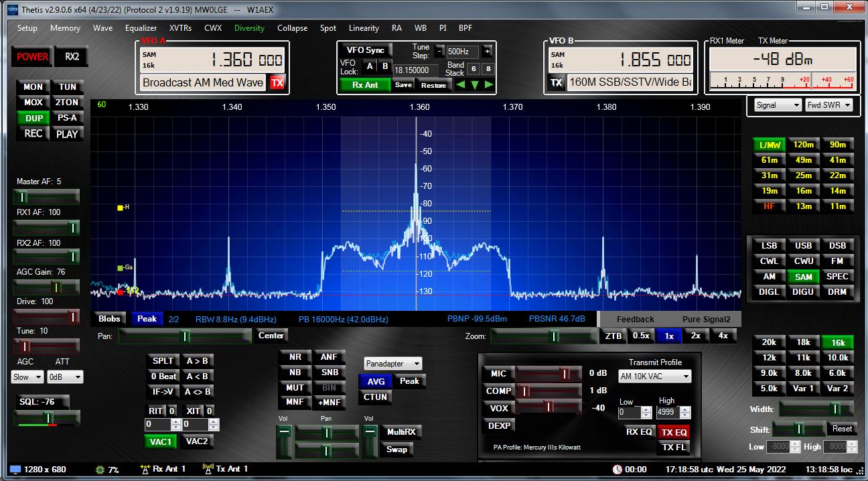Click the Zoom slider track
The height and width of the screenshot is (481, 868).
[542, 336]
